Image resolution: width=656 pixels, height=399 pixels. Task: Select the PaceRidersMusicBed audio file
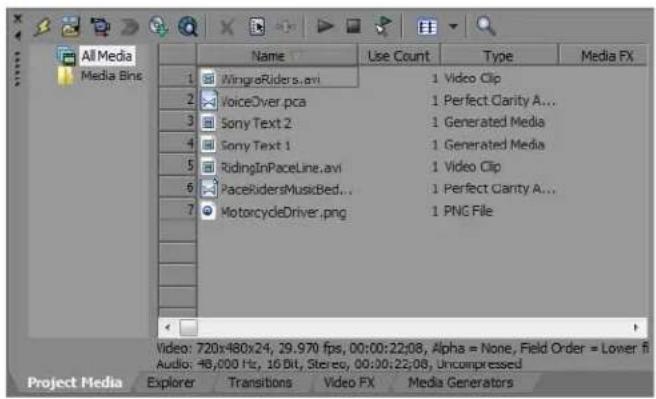point(286,189)
